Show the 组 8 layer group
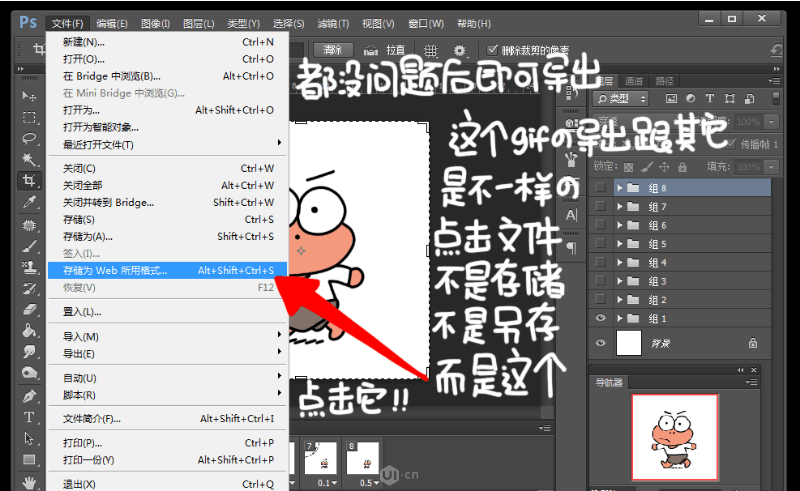Image resolution: width=800 pixels, height=491 pixels. coord(600,188)
